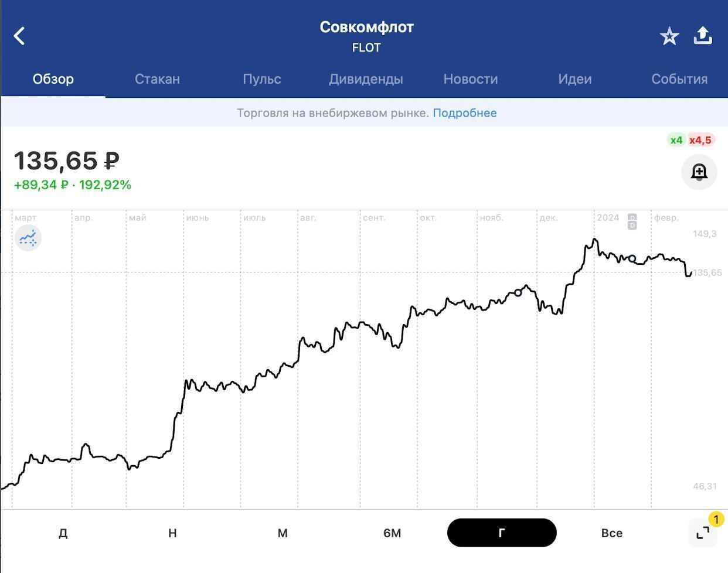Tap the x4 long leverage badge

(x=676, y=140)
